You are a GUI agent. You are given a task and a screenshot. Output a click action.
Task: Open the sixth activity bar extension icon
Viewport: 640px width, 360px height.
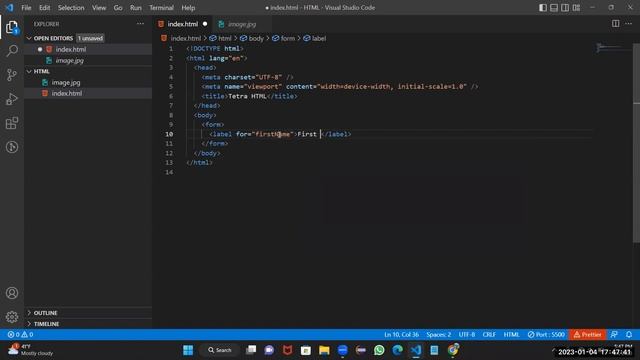[x=12, y=147]
